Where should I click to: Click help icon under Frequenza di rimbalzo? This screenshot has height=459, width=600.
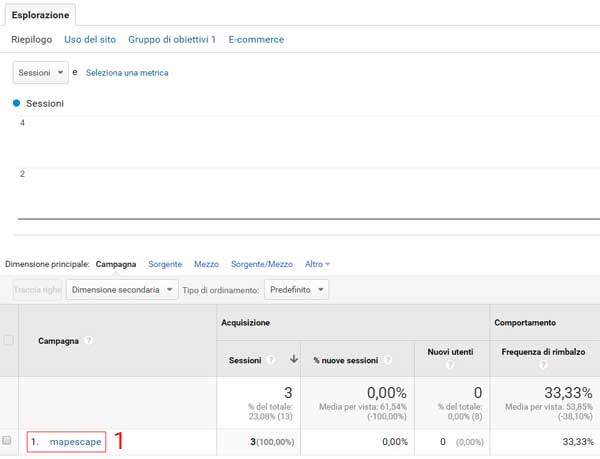click(x=545, y=366)
